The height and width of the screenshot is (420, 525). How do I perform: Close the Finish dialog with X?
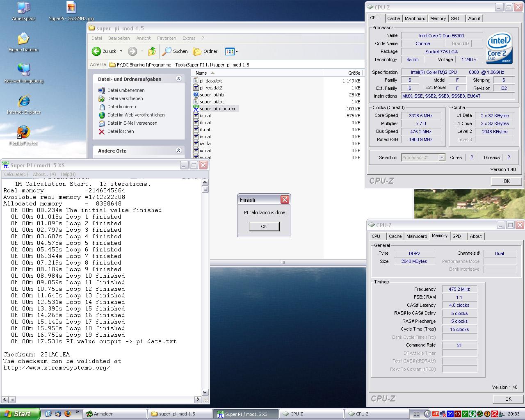click(x=285, y=200)
